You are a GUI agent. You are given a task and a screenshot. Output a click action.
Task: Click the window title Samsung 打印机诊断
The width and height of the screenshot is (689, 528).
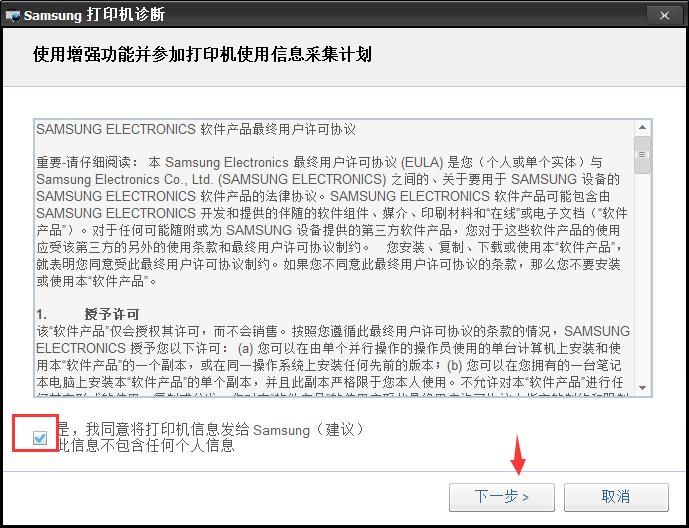(94, 15)
